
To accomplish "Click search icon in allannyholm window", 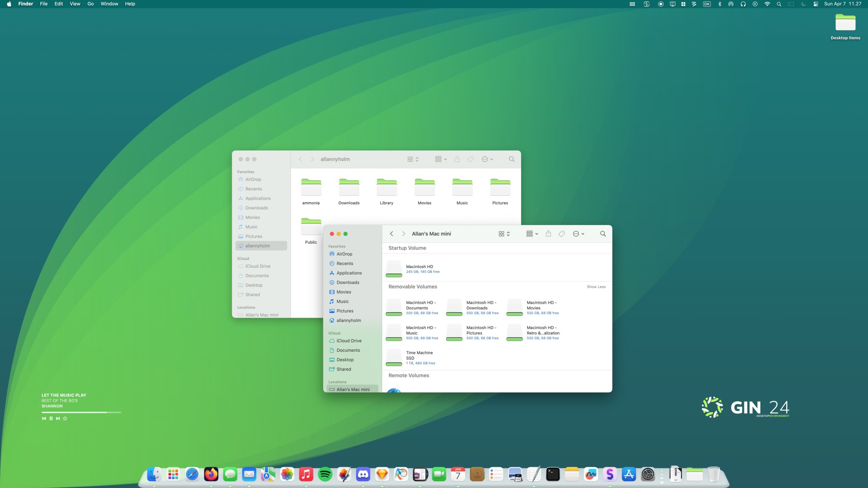I will [512, 159].
